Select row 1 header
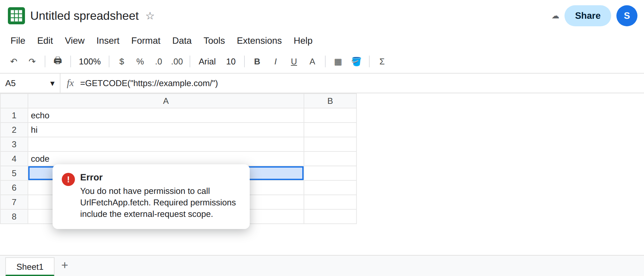 click(14, 115)
